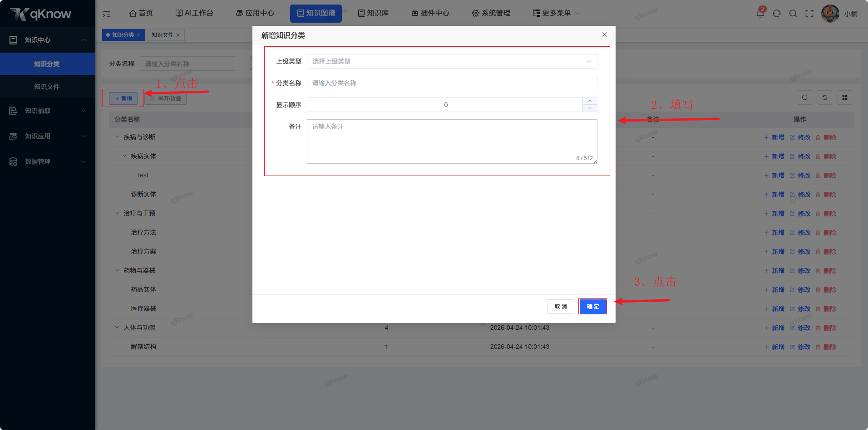Click the 小桐 username
The image size is (868, 430).
point(851,14)
